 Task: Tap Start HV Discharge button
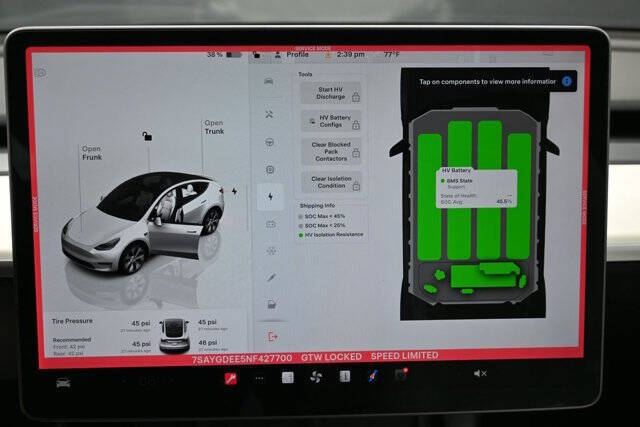pos(331,93)
